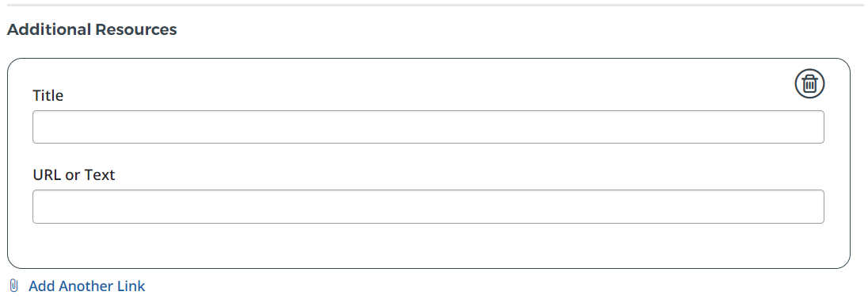868x303 pixels.
Task: Add a new link entry below the card
Action: 87,286
